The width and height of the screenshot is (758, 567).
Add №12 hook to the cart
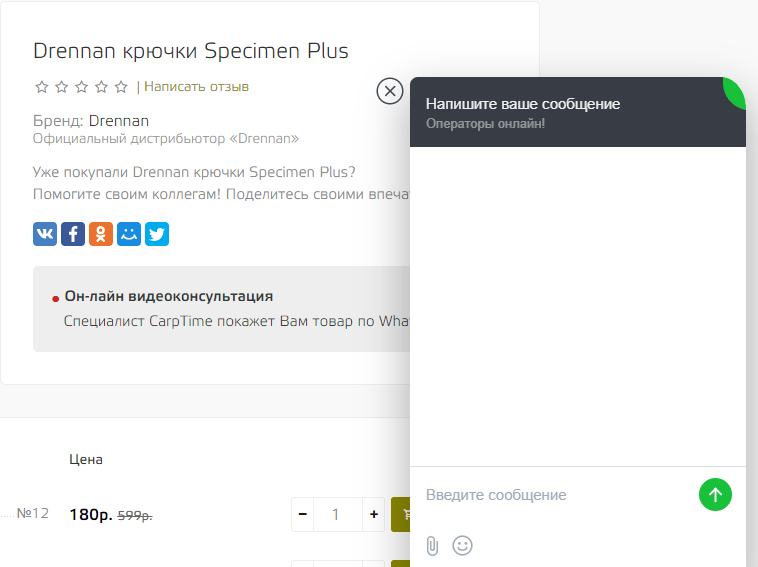click(401, 514)
